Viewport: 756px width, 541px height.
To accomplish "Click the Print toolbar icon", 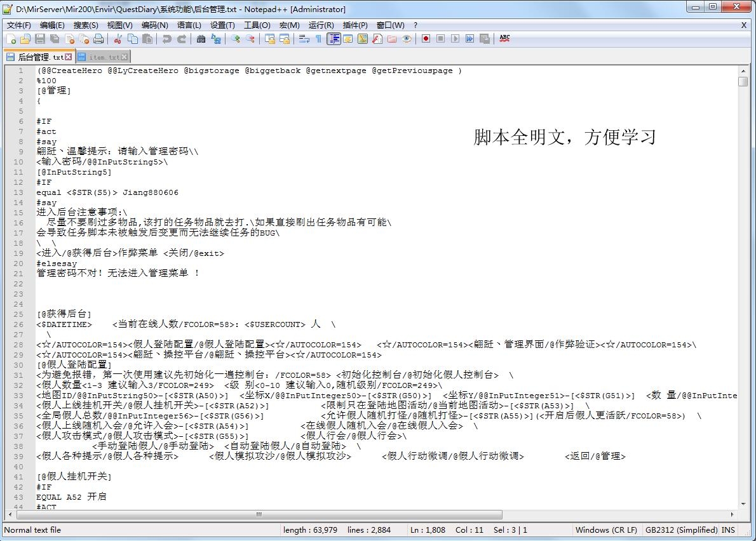I will click(98, 39).
